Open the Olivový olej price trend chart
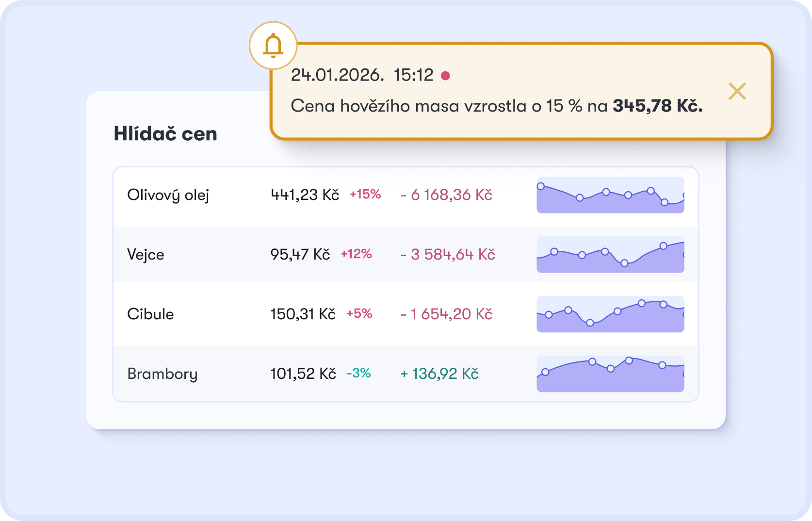Image resolution: width=812 pixels, height=521 pixels. coord(610,195)
